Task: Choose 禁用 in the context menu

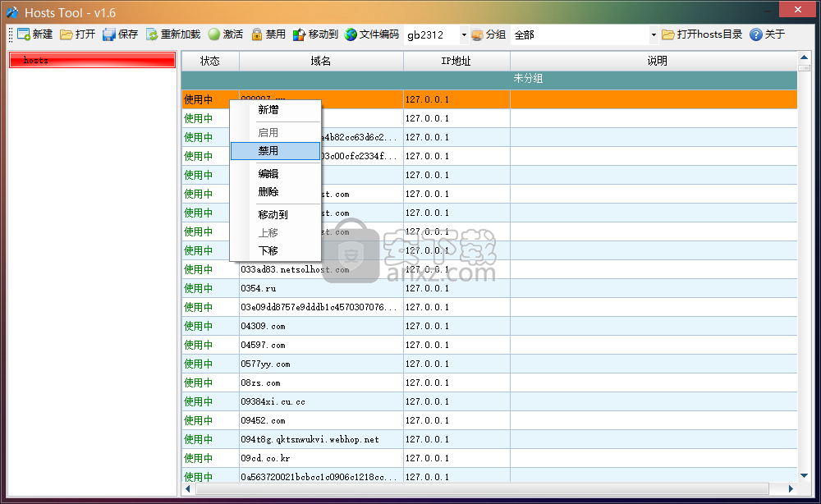Action: [275, 151]
